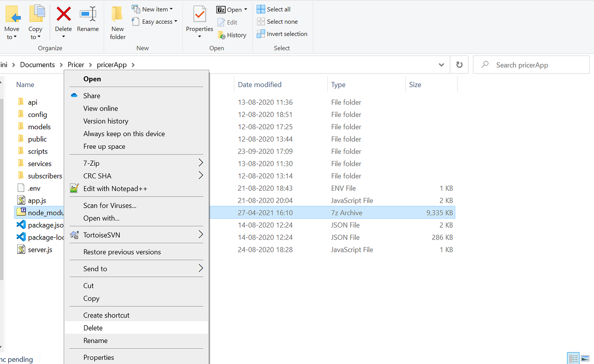The image size is (594, 364).
Task: Refresh the folder view
Action: (460, 64)
